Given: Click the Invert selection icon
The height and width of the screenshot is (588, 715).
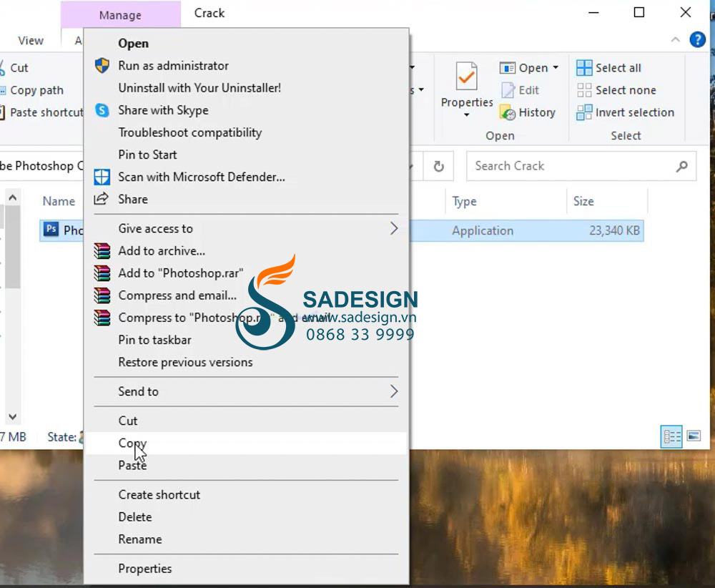Looking at the screenshot, I should (584, 112).
